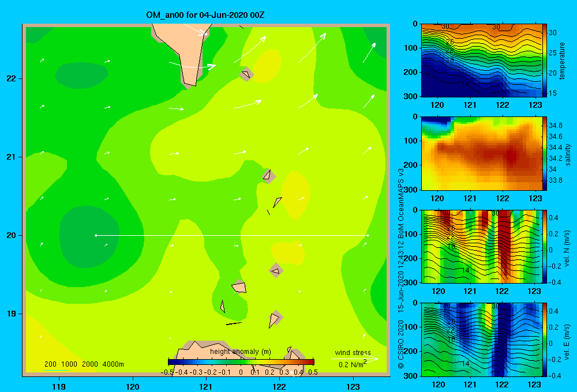Click the 'height anomaly (m)' label
Image resolution: width=577 pixels, height=392 pixels.
(x=240, y=352)
